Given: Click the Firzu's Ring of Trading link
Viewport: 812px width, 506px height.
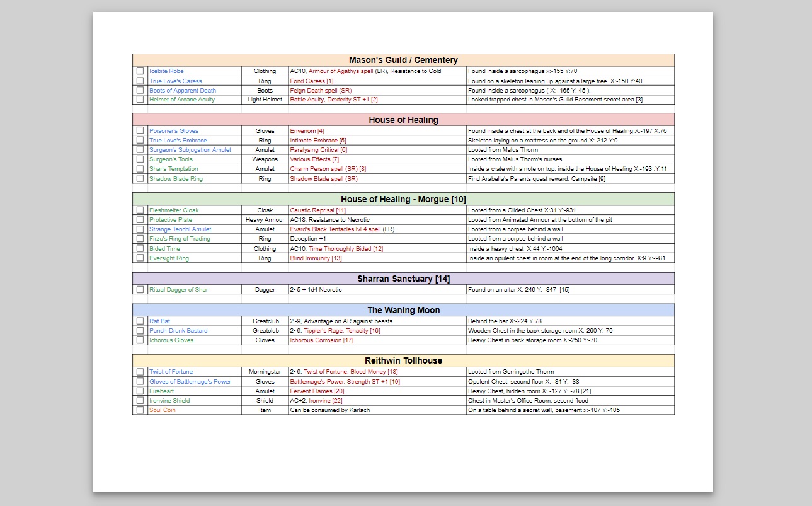Looking at the screenshot, I should (180, 239).
